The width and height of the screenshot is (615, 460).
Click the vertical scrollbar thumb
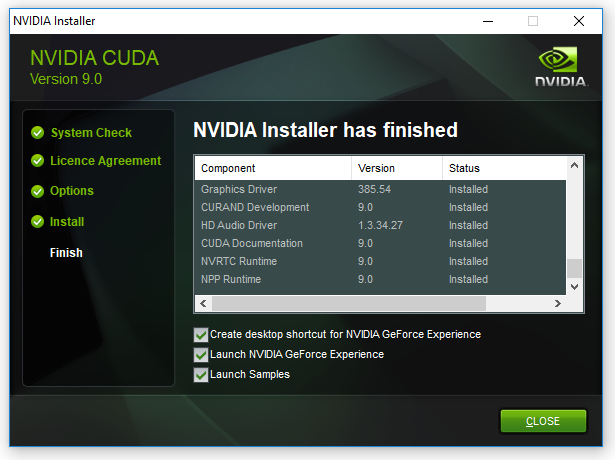click(574, 268)
